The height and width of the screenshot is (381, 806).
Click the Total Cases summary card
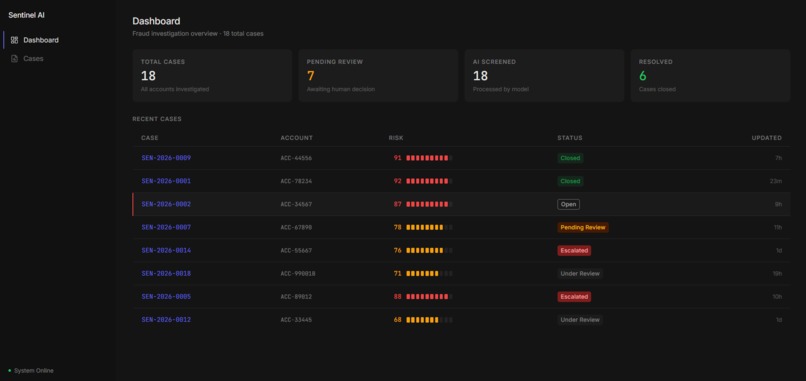212,76
